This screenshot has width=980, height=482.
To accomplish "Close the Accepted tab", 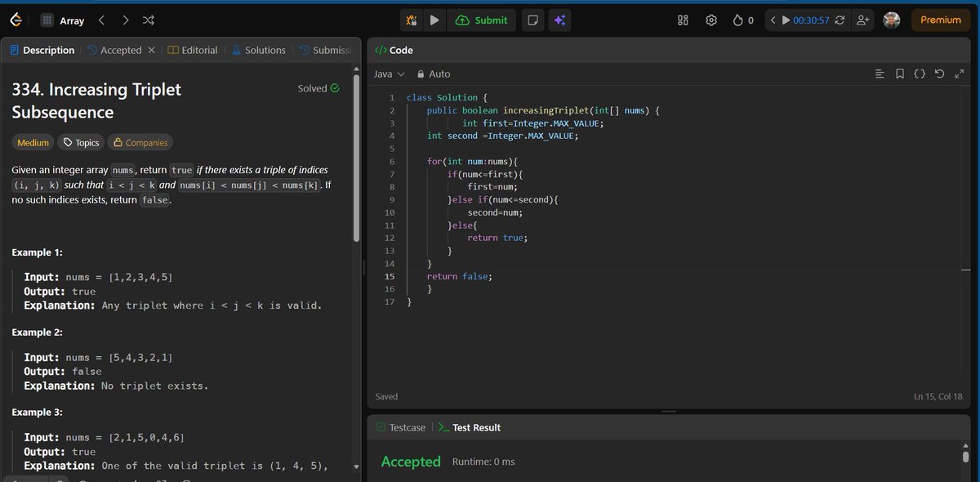I will [151, 50].
